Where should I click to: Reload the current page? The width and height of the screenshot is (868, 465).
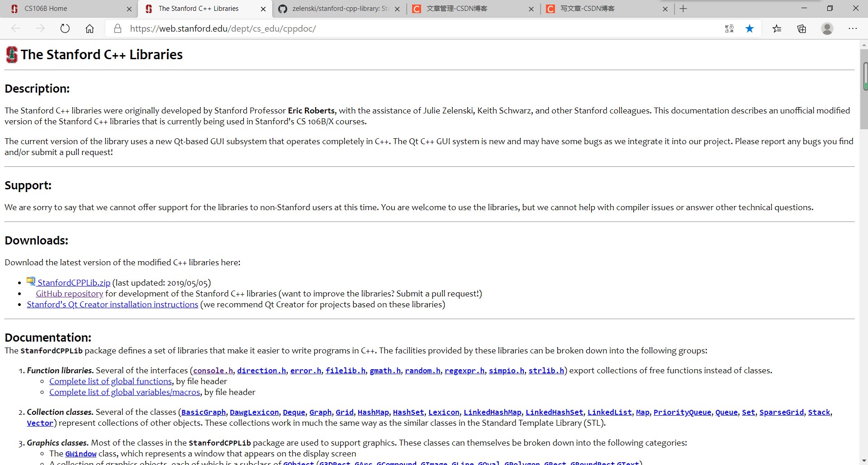[65, 28]
